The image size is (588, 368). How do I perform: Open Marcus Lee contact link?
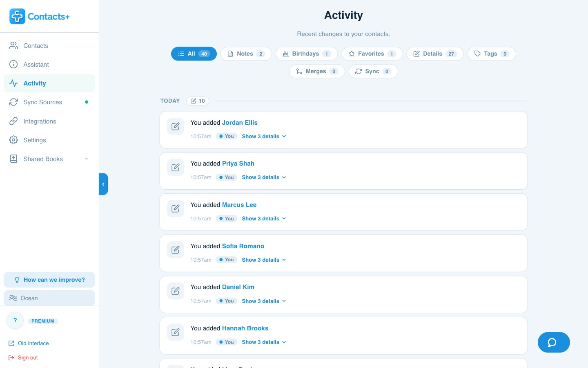coord(239,205)
